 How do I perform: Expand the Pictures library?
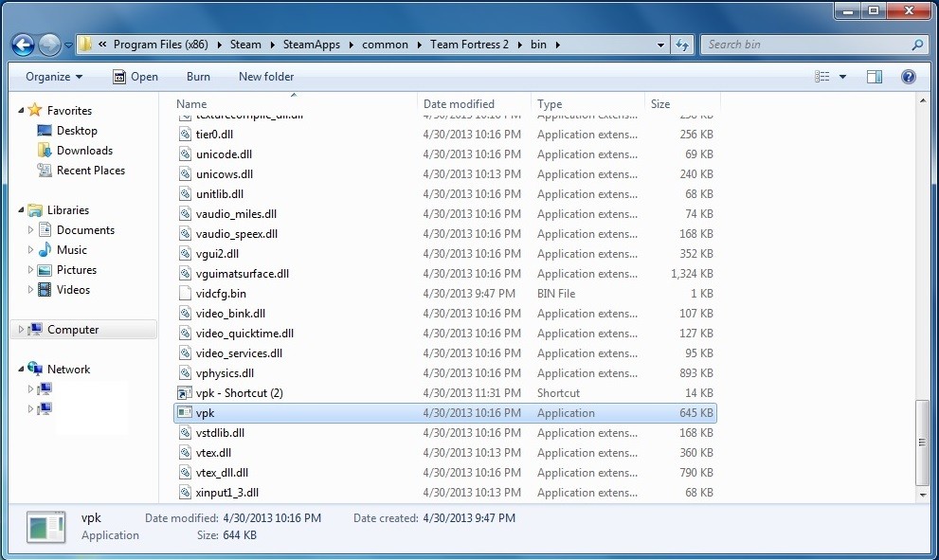[x=30, y=269]
